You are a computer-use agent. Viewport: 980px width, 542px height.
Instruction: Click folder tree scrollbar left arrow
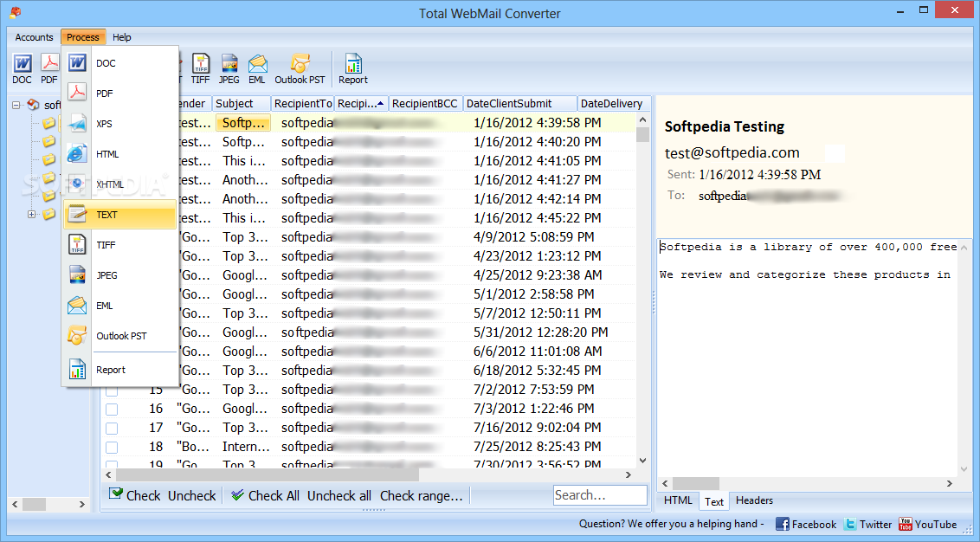pyautogui.click(x=15, y=504)
